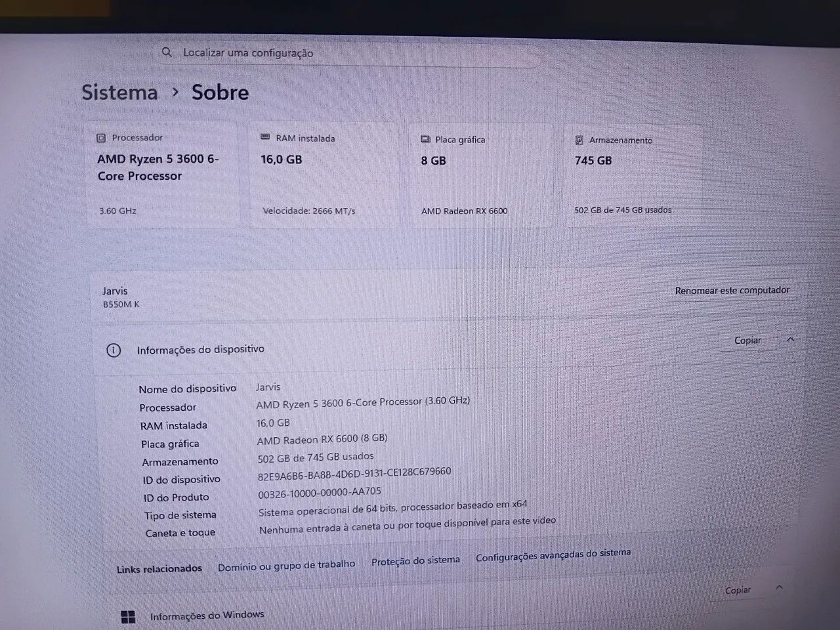Select the device ID value 82E9A6B6-BA88-4D6D-9131-CE128C679660
Image resolution: width=840 pixels, height=630 pixels.
354,473
